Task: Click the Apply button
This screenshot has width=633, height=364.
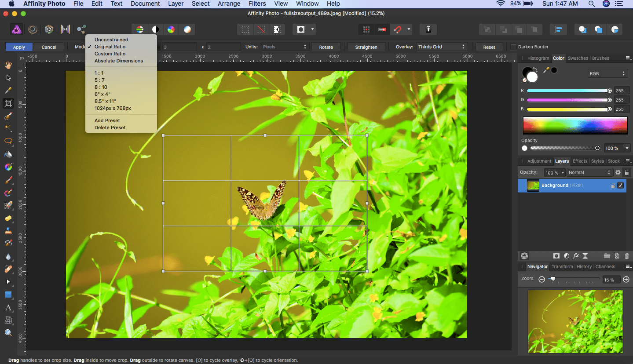Action: coord(19,47)
